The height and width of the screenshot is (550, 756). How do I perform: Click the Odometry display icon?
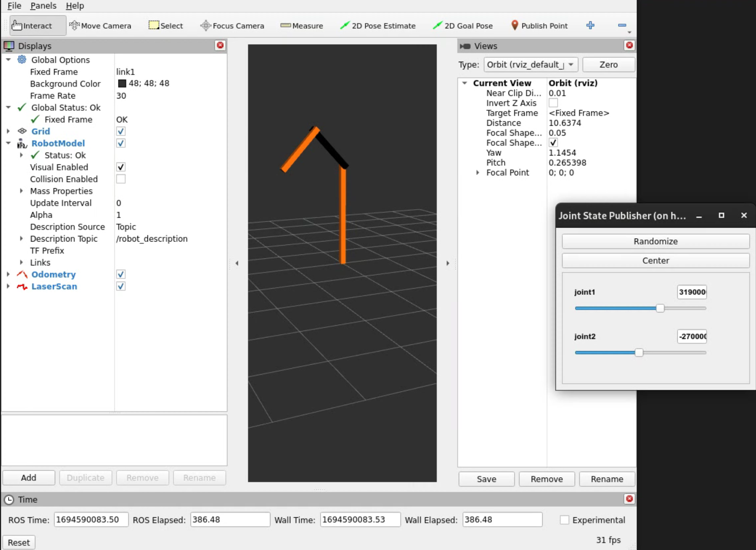click(22, 274)
